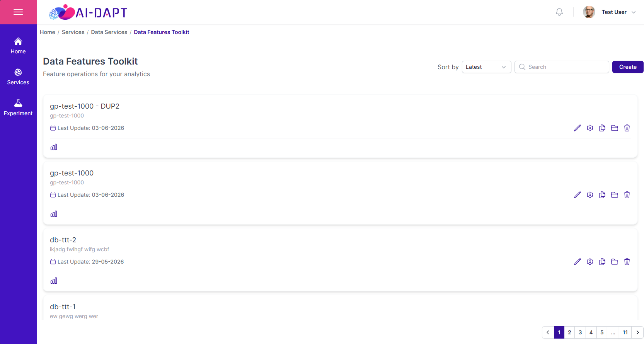Click Data Features Toolkit breadcrumb
Image resolution: width=644 pixels, height=344 pixels.
(162, 32)
